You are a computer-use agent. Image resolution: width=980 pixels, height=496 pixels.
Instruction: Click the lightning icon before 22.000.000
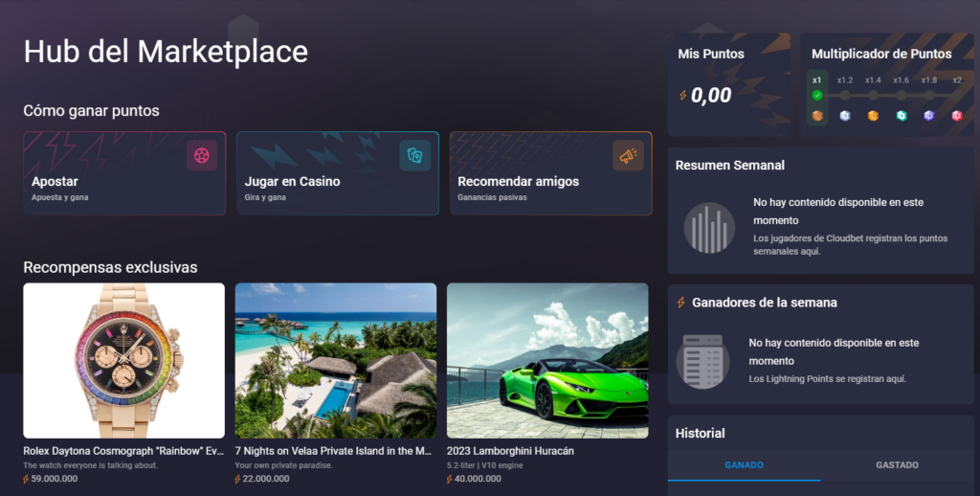(237, 479)
